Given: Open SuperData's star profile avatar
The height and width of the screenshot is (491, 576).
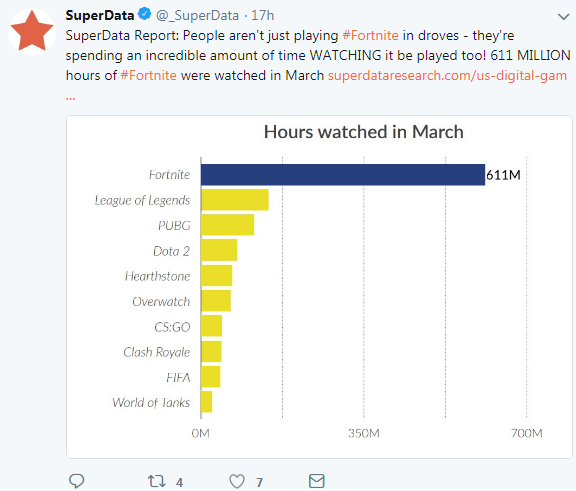Looking at the screenshot, I should 32,32.
